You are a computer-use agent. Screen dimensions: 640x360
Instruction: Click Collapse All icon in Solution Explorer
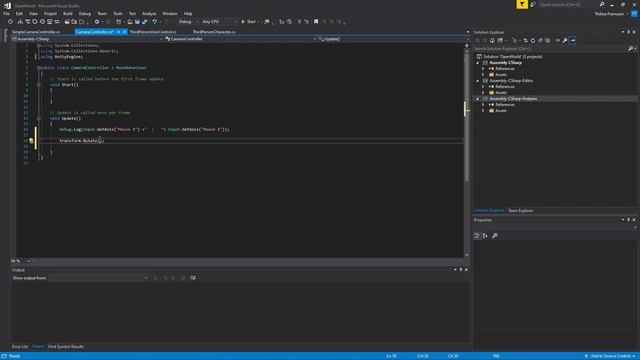click(540, 40)
